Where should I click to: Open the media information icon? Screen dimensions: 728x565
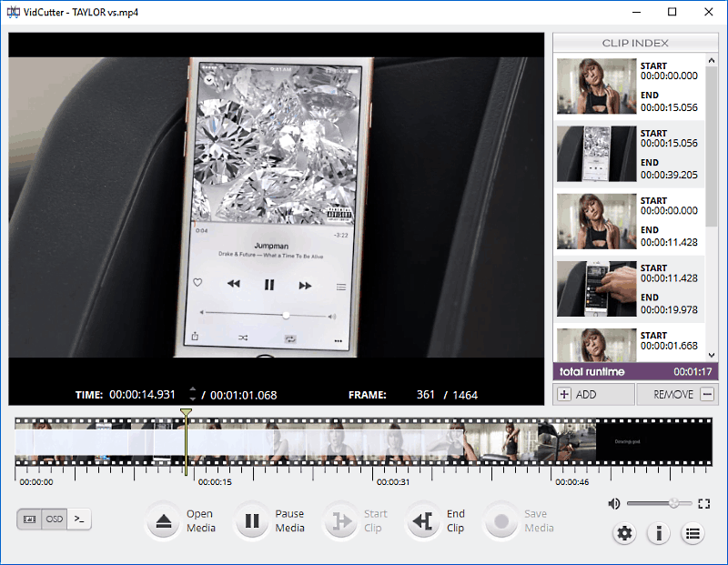point(658,533)
